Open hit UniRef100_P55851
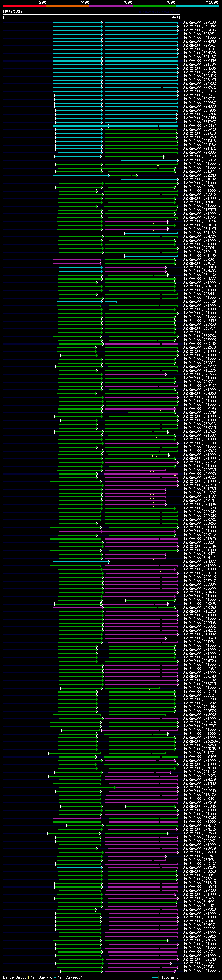This screenshot has height=980, width=222. pos(199,626)
